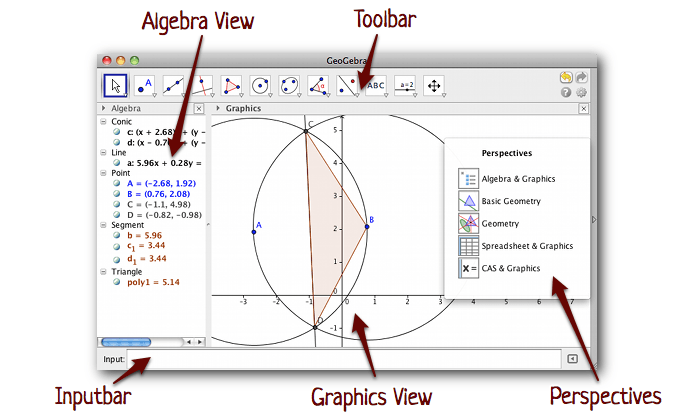
Task: Close the Algebra view panel
Action: pos(199,108)
